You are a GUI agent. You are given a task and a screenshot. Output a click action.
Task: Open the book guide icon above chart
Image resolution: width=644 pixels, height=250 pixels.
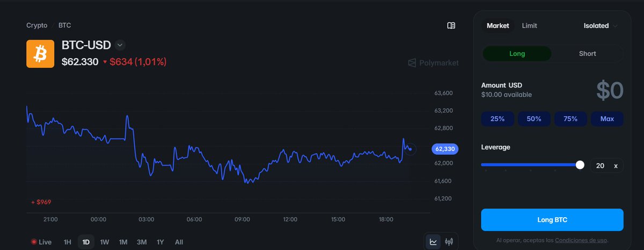[451, 25]
